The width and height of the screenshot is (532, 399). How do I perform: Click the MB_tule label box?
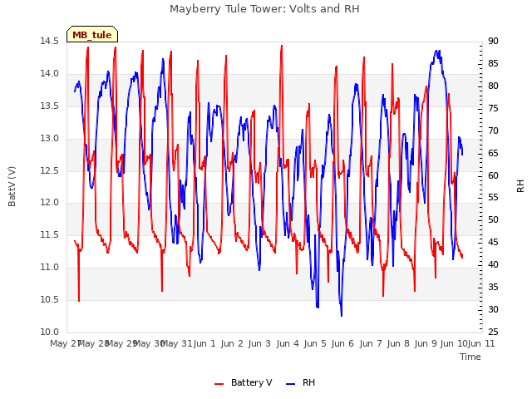(x=92, y=34)
